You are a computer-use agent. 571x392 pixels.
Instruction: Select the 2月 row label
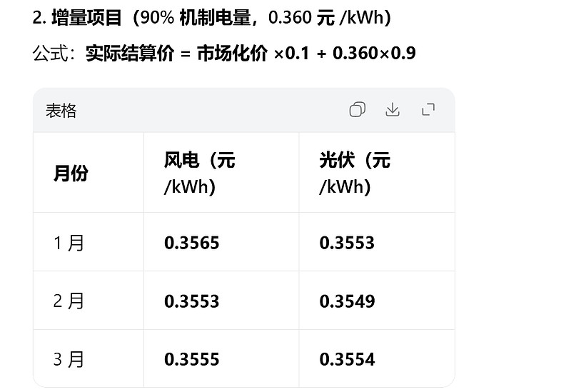pyautogui.click(x=69, y=301)
